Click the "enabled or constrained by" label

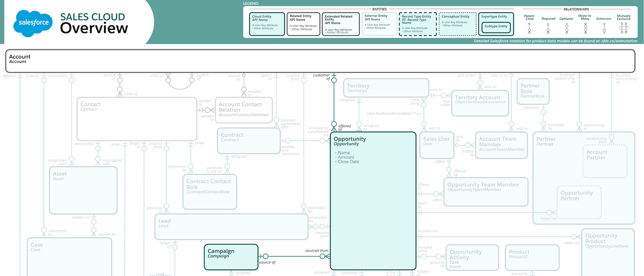point(318,132)
